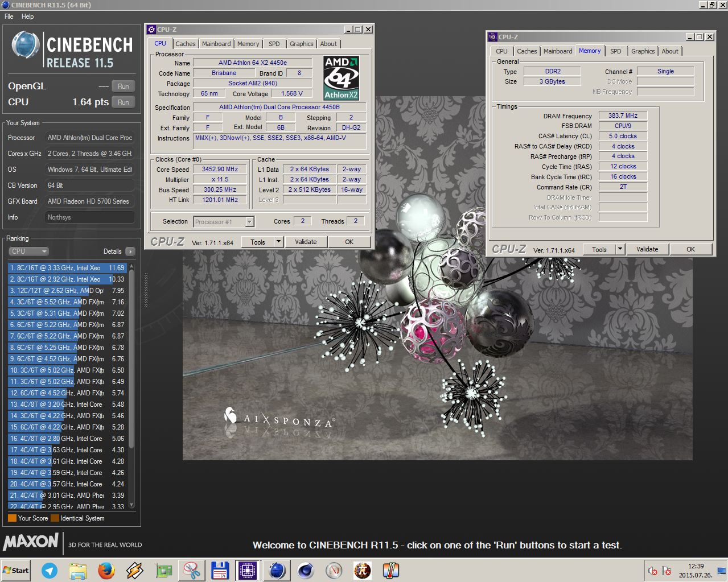Select ranking row 16 4C/8T @ 2.80 GHz
The image size is (728, 582).
(x=68, y=439)
